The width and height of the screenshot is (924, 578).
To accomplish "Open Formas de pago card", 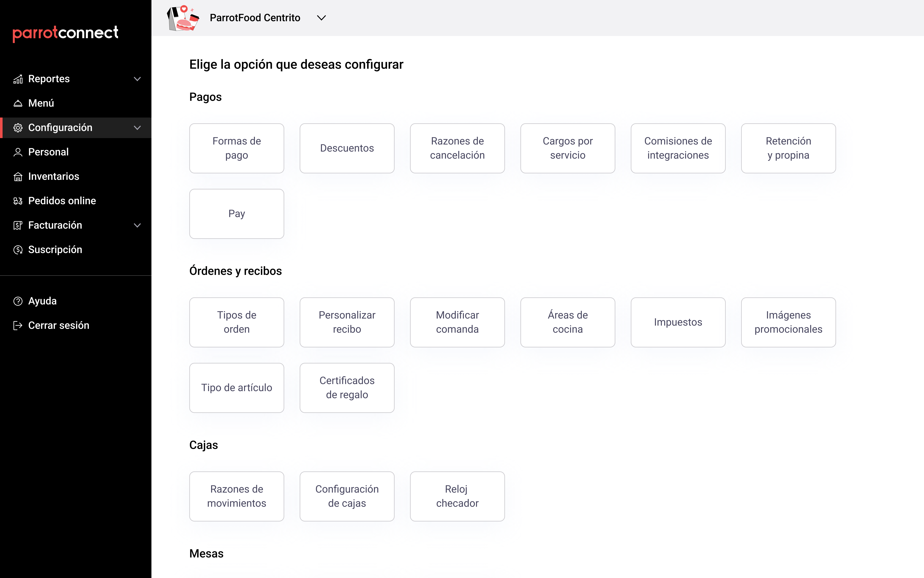I will coord(237,148).
